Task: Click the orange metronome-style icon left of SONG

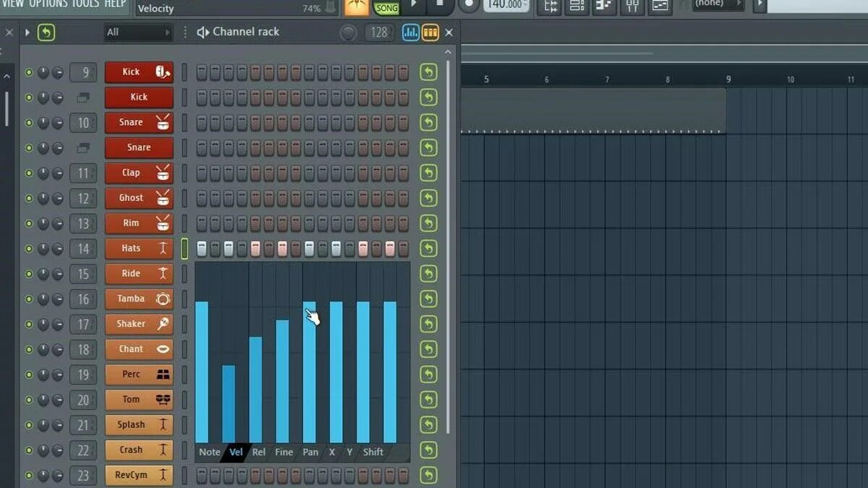Action: (356, 7)
